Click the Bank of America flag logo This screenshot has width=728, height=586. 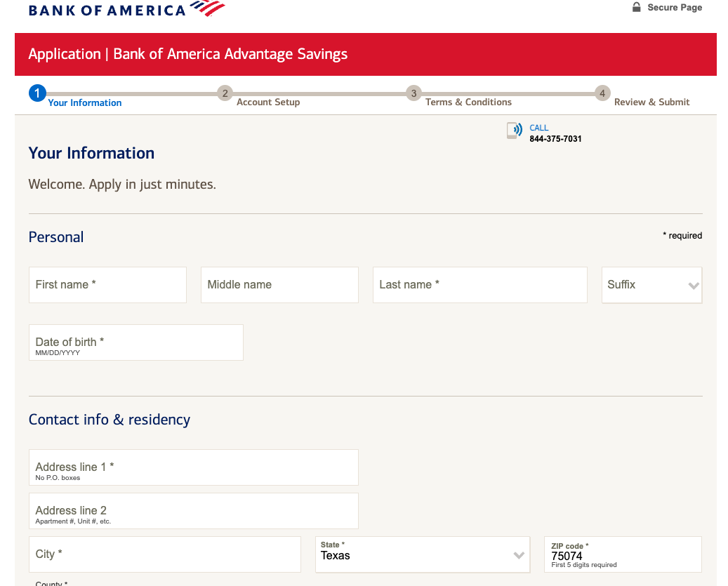pyautogui.click(x=208, y=8)
